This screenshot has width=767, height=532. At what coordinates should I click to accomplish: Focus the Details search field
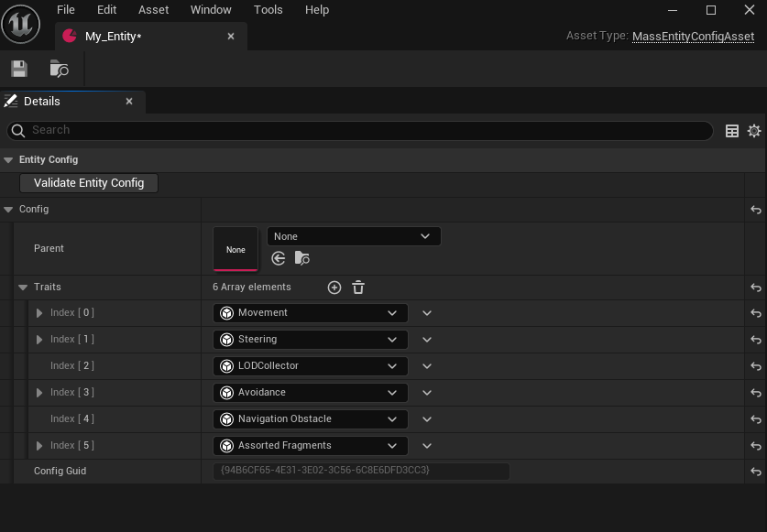(x=359, y=131)
